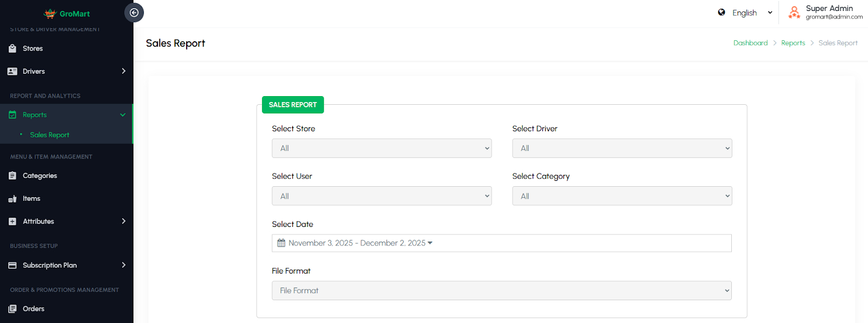868x323 pixels.
Task: Click the Super Admin avatar icon
Action: point(794,12)
